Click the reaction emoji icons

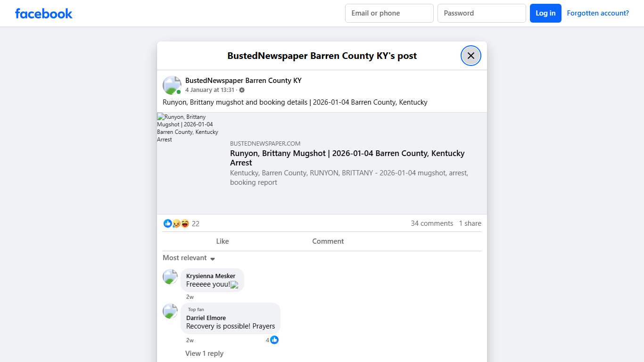(176, 223)
